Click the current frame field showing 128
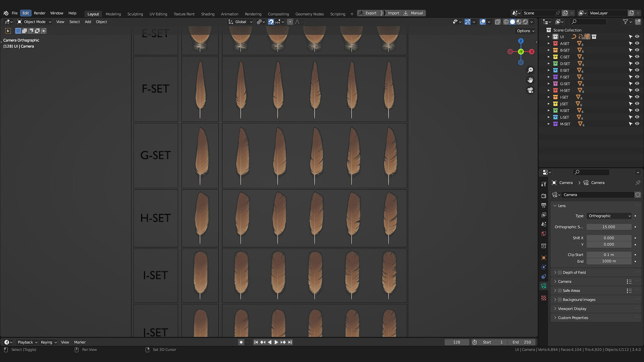The height and width of the screenshot is (362, 644). (456, 342)
